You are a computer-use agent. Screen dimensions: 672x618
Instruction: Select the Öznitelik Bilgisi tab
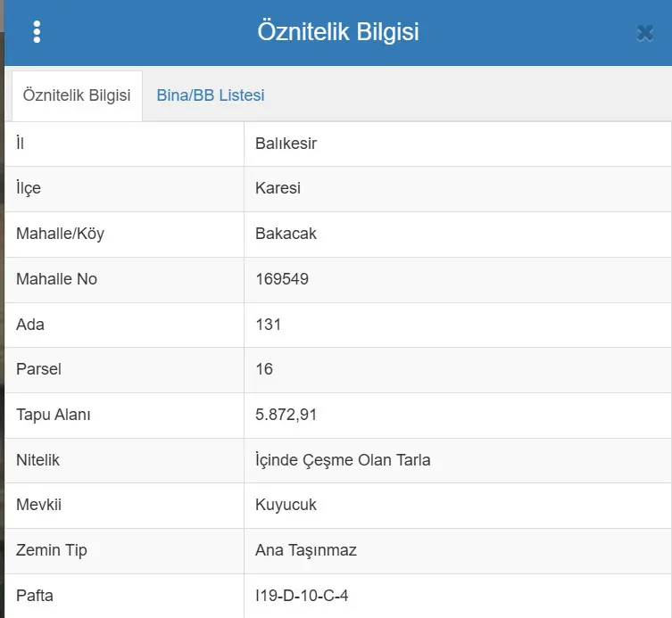[x=77, y=95]
